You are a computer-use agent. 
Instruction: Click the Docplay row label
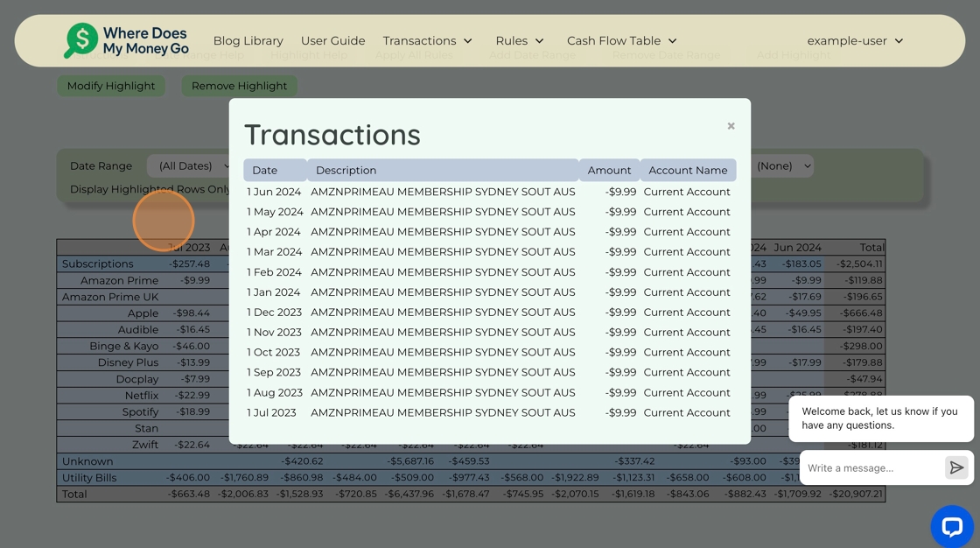click(x=136, y=379)
